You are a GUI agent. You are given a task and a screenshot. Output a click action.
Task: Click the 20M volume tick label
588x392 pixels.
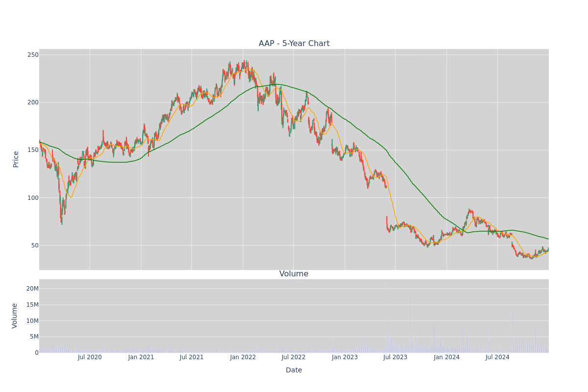[x=32, y=289]
